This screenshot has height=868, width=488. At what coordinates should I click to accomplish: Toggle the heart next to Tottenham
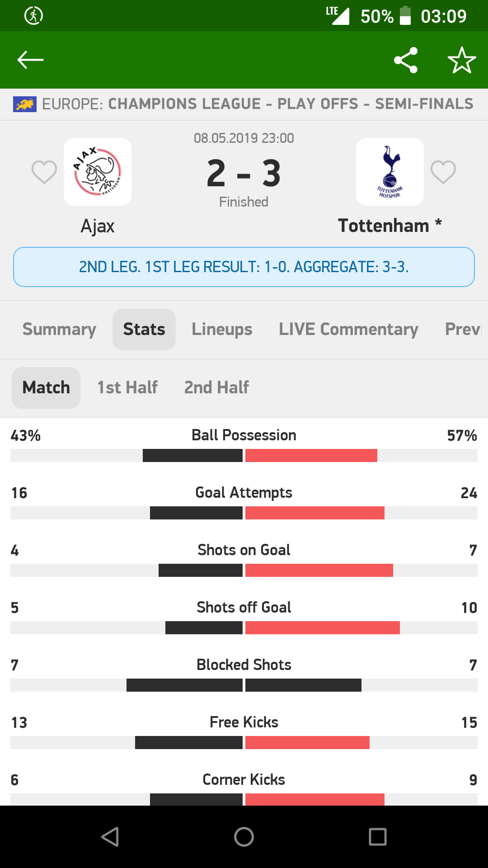[443, 172]
